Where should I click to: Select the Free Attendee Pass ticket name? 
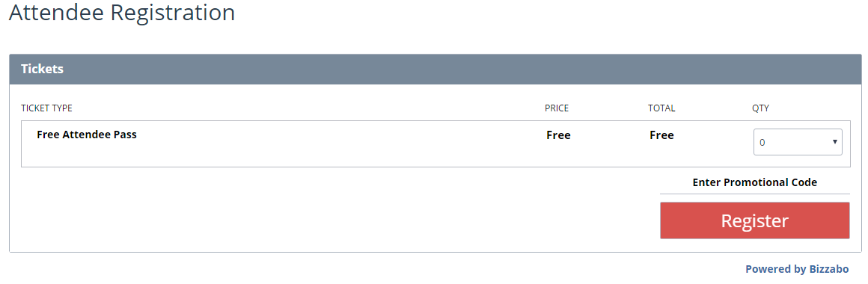tap(87, 135)
